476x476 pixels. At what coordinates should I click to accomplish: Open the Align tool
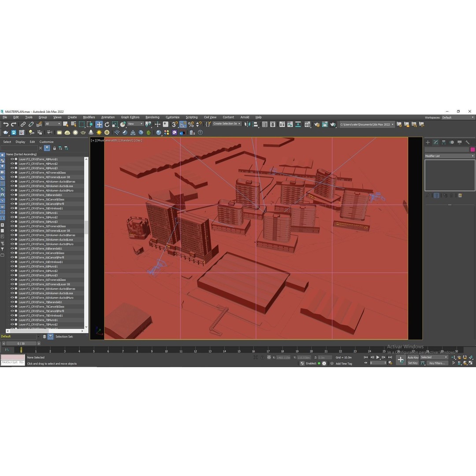point(255,124)
